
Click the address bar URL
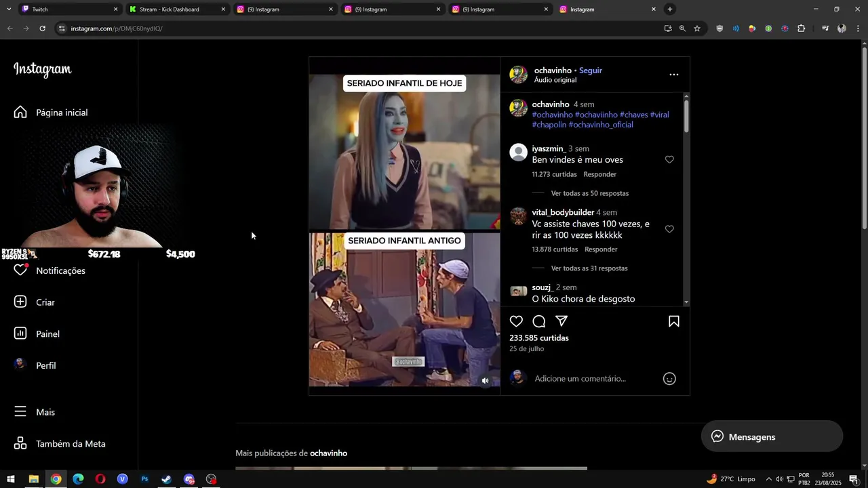click(117, 28)
